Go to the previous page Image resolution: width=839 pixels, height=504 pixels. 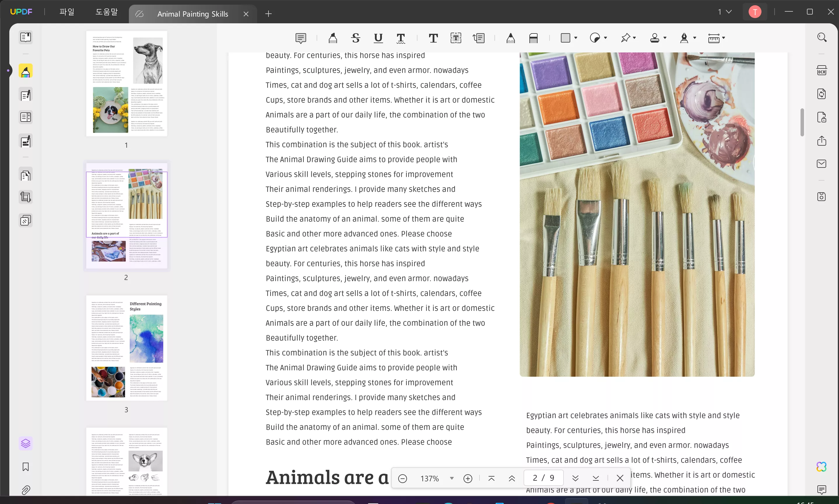512,478
